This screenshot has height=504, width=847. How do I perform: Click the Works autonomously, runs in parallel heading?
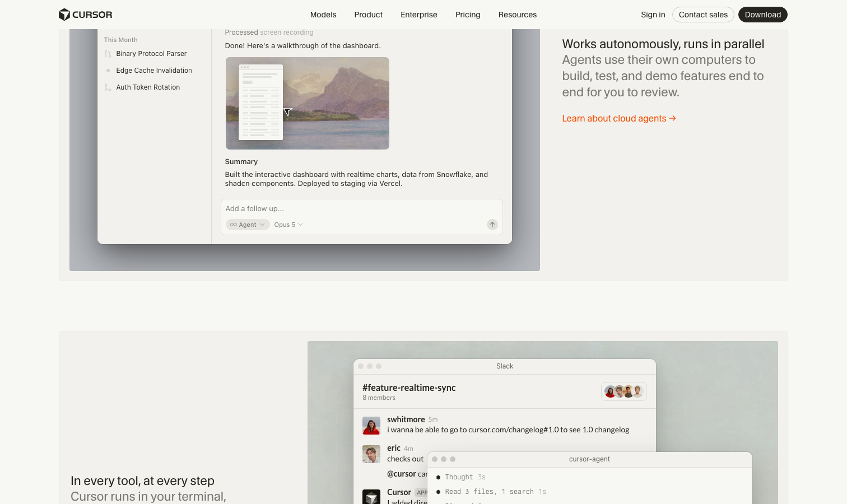point(663,44)
